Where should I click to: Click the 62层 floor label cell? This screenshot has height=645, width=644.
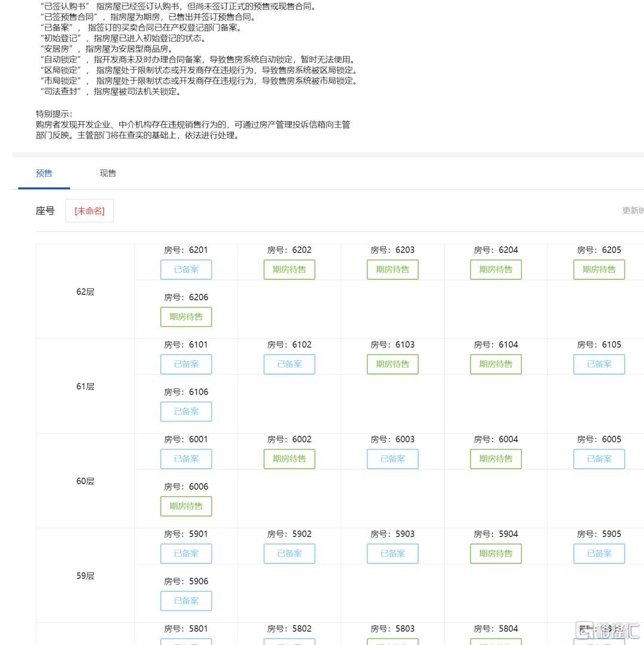coord(85,292)
